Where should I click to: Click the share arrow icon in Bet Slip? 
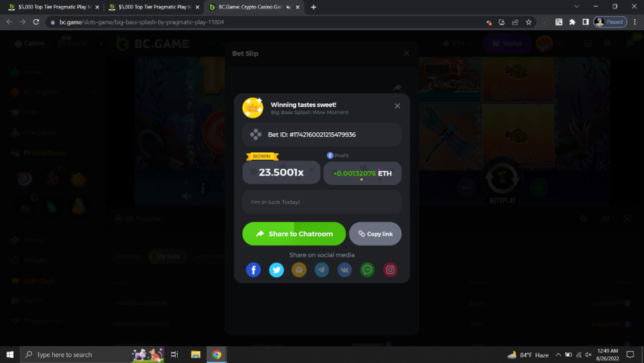click(397, 88)
